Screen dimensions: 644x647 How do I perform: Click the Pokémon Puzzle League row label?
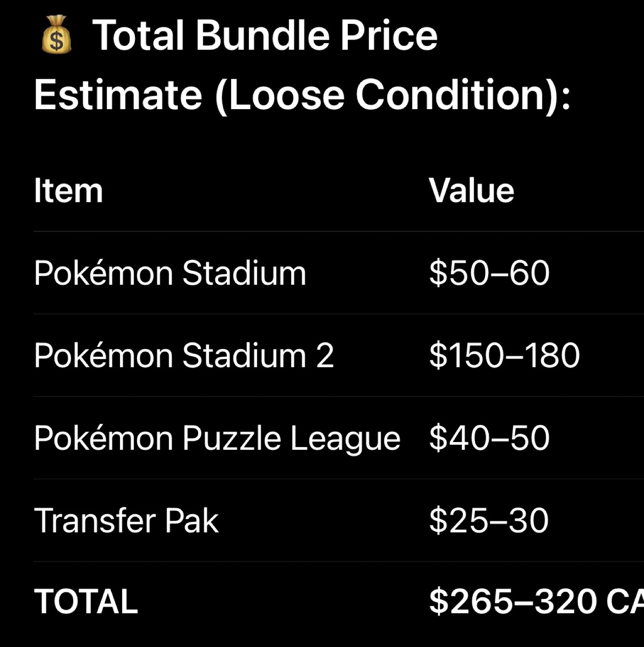pyautogui.click(x=218, y=439)
